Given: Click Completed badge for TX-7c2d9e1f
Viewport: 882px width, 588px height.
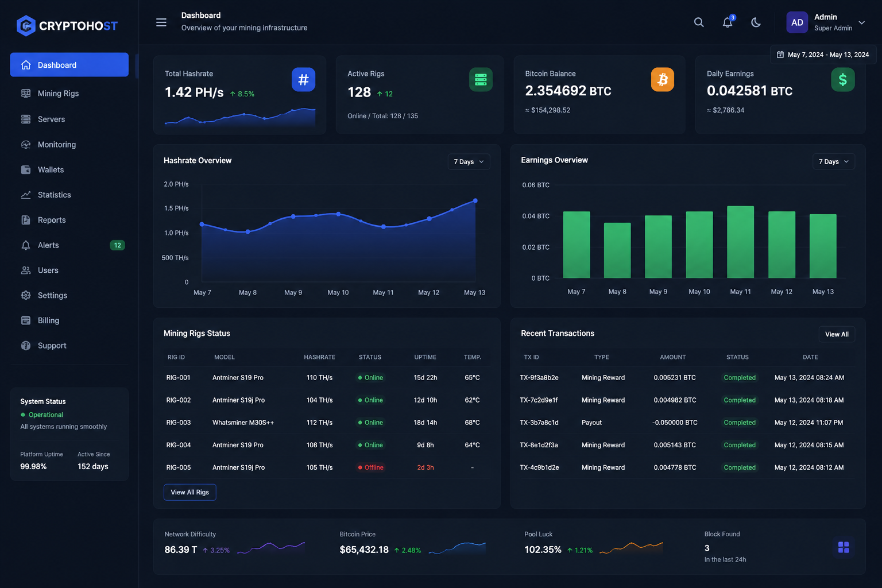Looking at the screenshot, I should (740, 400).
